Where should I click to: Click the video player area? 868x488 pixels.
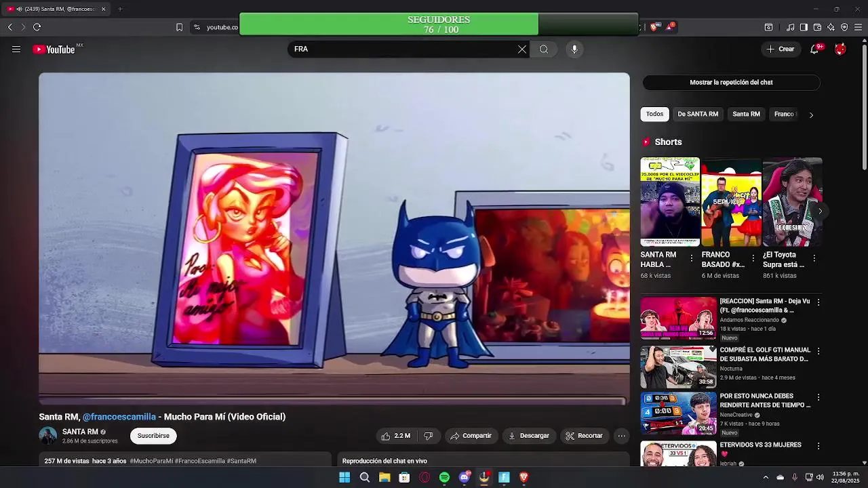tap(334, 239)
